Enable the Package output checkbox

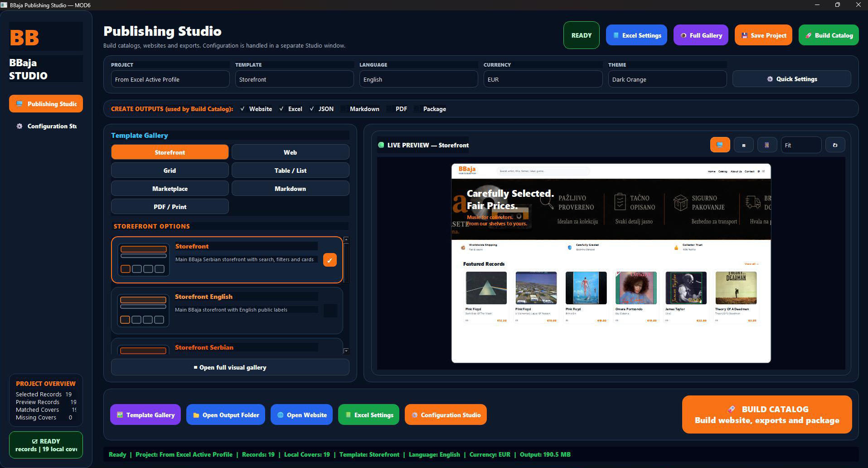[417, 109]
